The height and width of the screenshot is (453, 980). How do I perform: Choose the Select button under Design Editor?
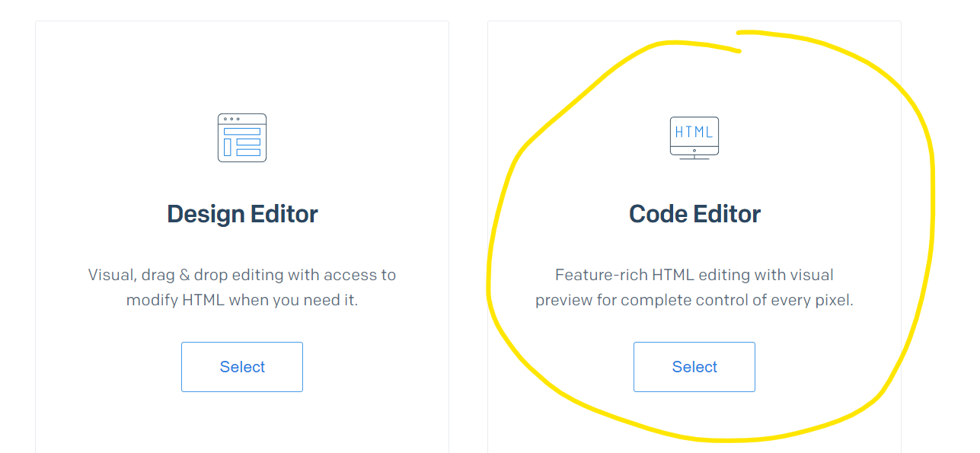point(242,367)
